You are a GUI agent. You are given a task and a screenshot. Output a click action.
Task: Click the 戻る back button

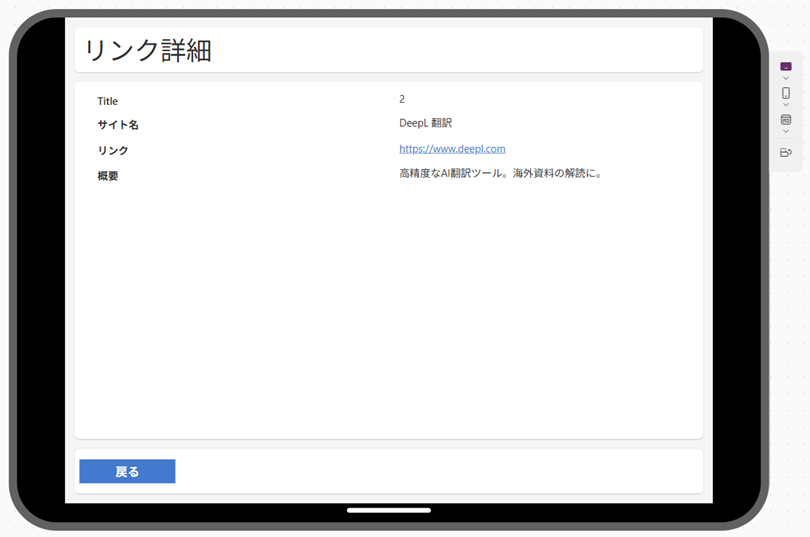point(127,471)
